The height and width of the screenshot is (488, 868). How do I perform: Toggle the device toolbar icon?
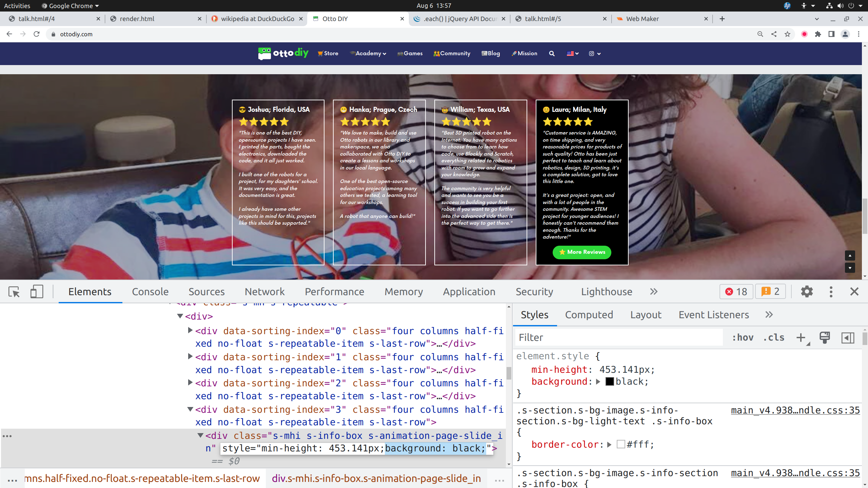coord(37,292)
